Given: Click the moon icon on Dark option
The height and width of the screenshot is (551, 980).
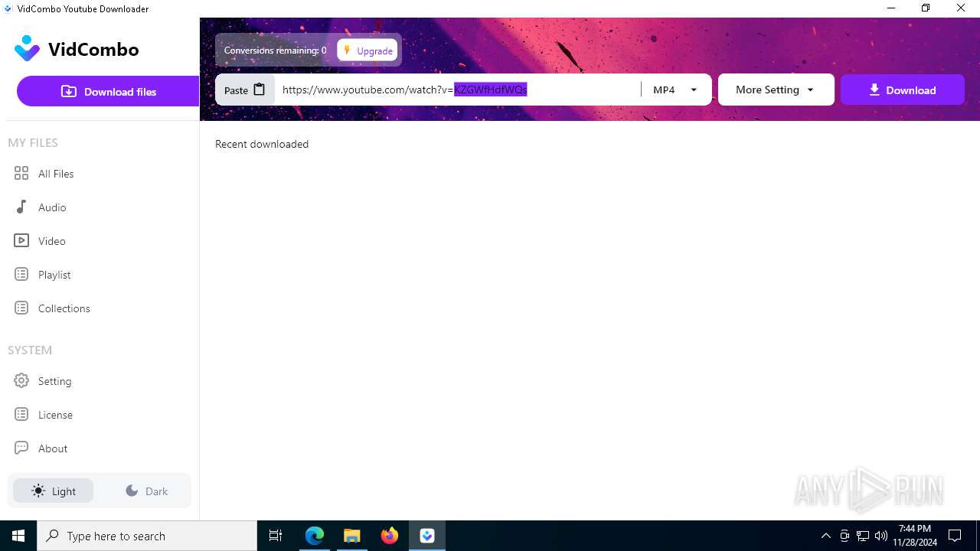Looking at the screenshot, I should click(x=132, y=491).
